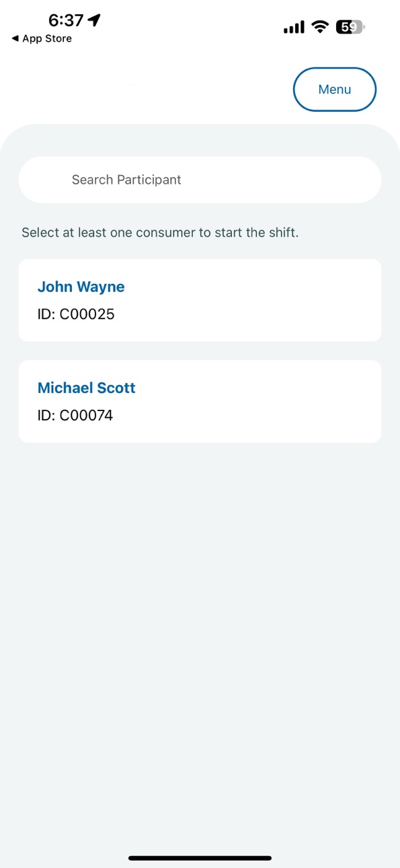Tap the select consumer instruction text

coord(160,233)
